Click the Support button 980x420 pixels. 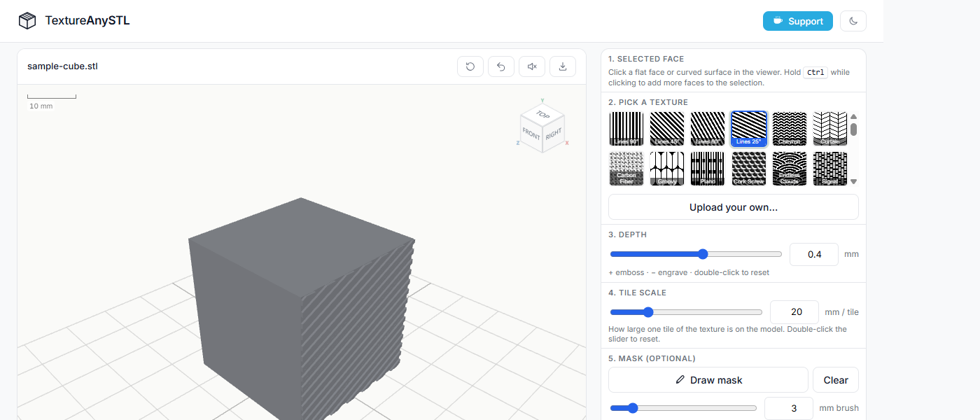[798, 21]
